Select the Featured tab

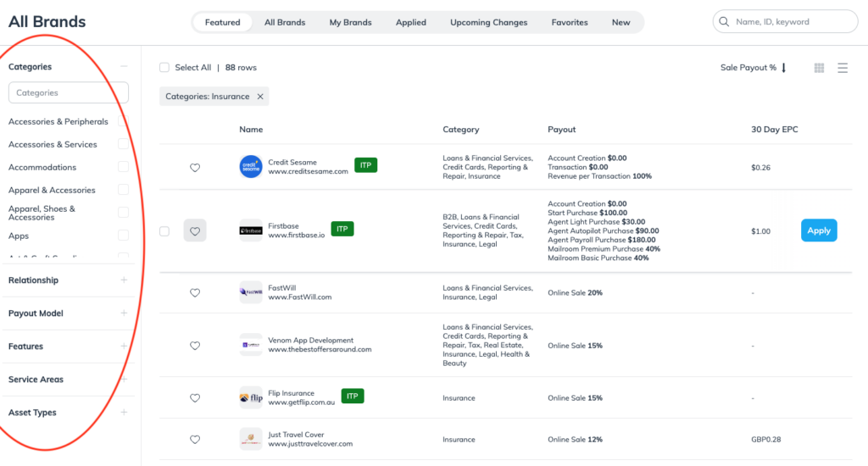pos(223,22)
